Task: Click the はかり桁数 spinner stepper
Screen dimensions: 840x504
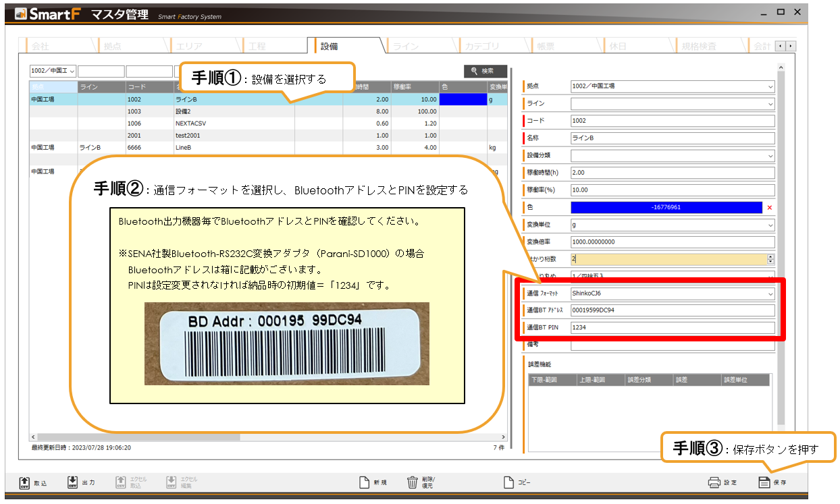Action: coord(770,259)
